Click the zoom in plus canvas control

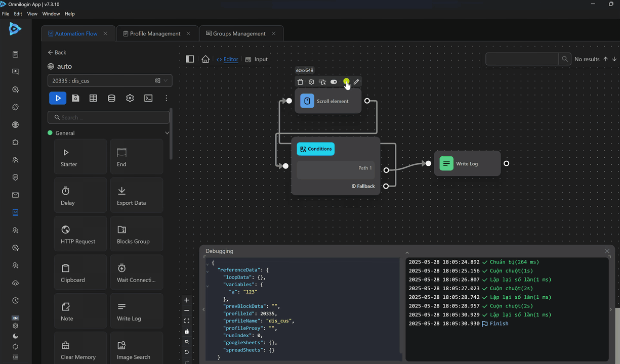[x=187, y=300]
